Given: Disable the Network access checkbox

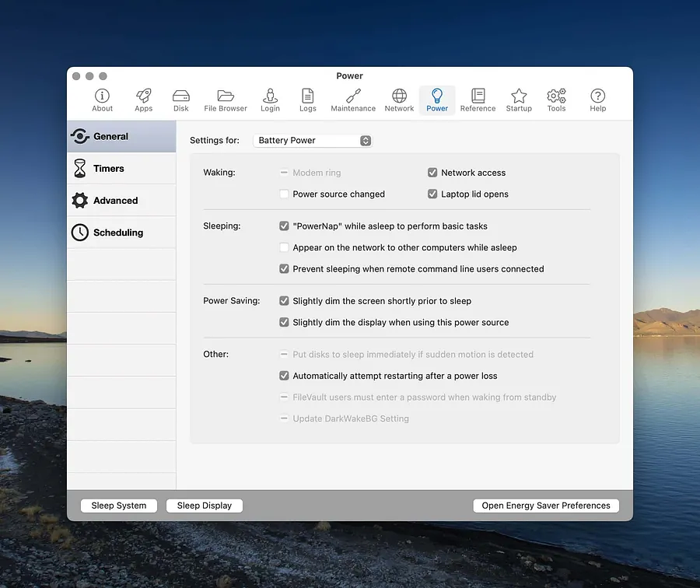Looking at the screenshot, I should 432,173.
